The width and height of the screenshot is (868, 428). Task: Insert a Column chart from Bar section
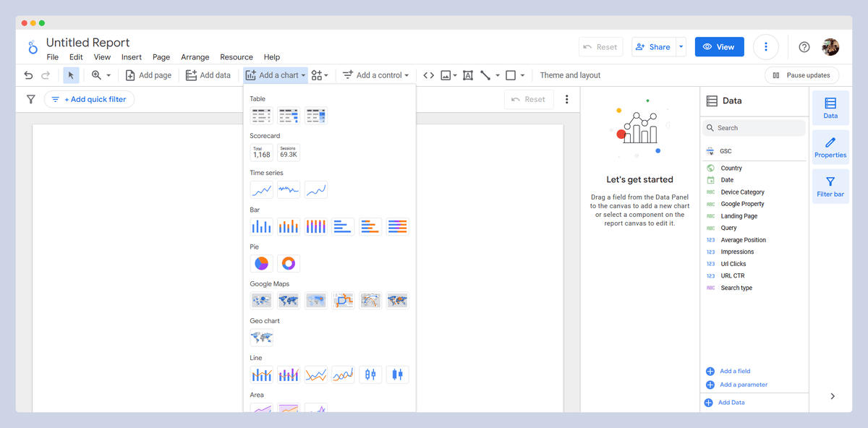coord(261,227)
